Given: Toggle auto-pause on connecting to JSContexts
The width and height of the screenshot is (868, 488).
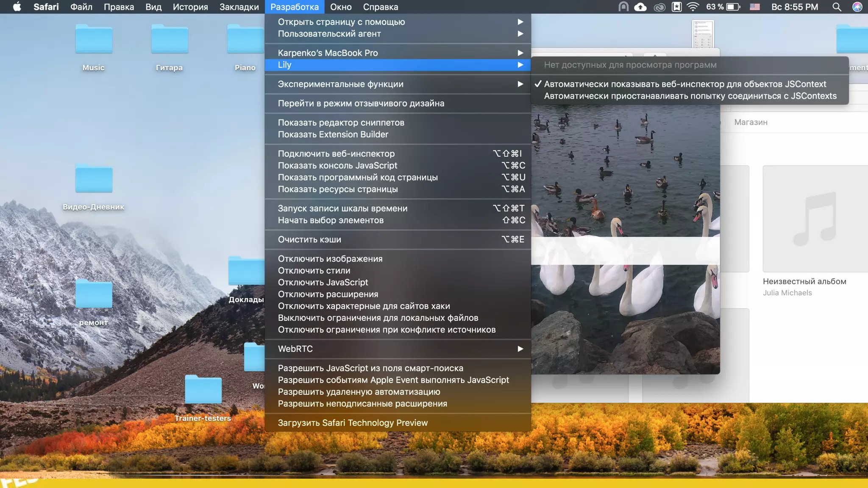Looking at the screenshot, I should (690, 96).
